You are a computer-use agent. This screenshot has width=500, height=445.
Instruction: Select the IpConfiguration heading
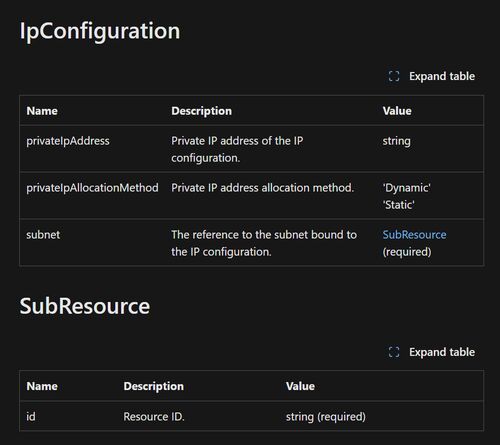(x=100, y=31)
